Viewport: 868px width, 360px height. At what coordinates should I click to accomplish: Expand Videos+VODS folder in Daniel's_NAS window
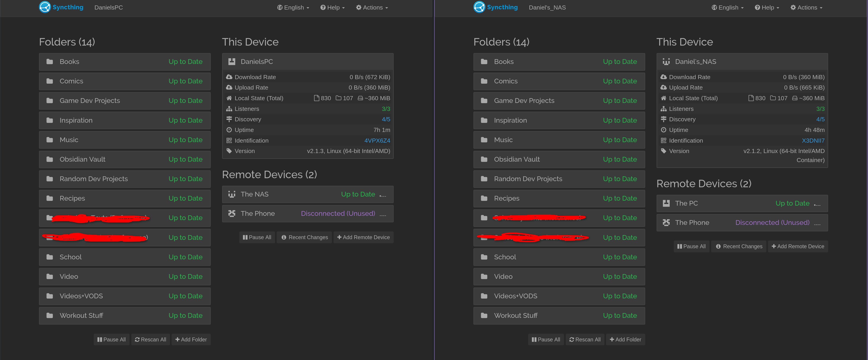coord(559,296)
